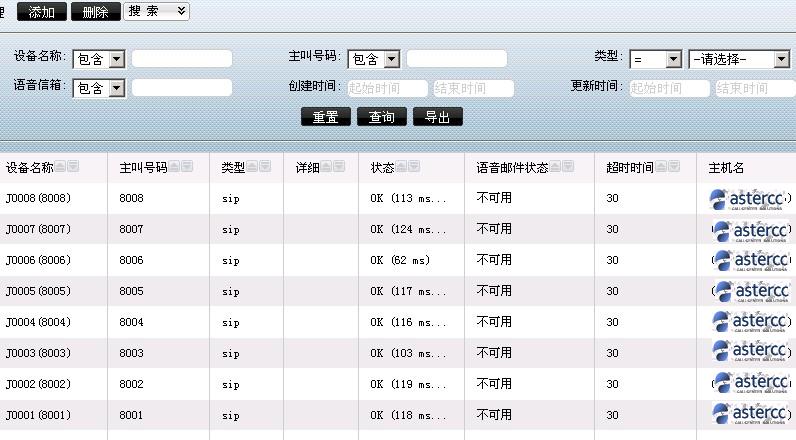Sort 语音邮件状态 column descending
The width and height of the screenshot is (796, 440).
(x=568, y=166)
